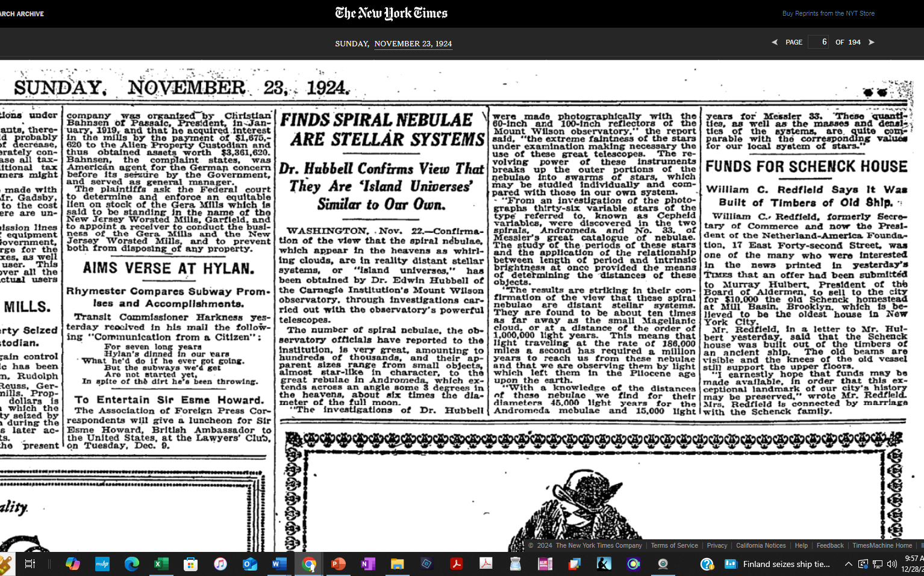Screen dimensions: 924x576
Task: Click The New York Times Company link
Action: click(x=599, y=545)
